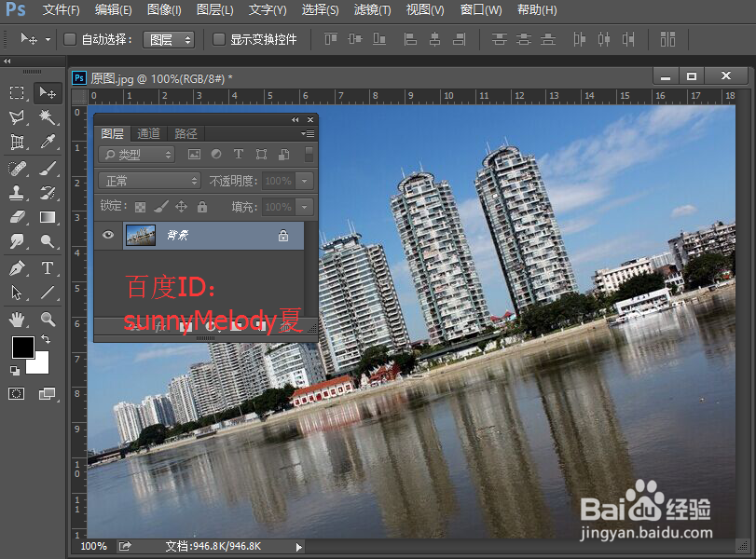
Task: Select the Clone Stamp tool
Action: 17,193
